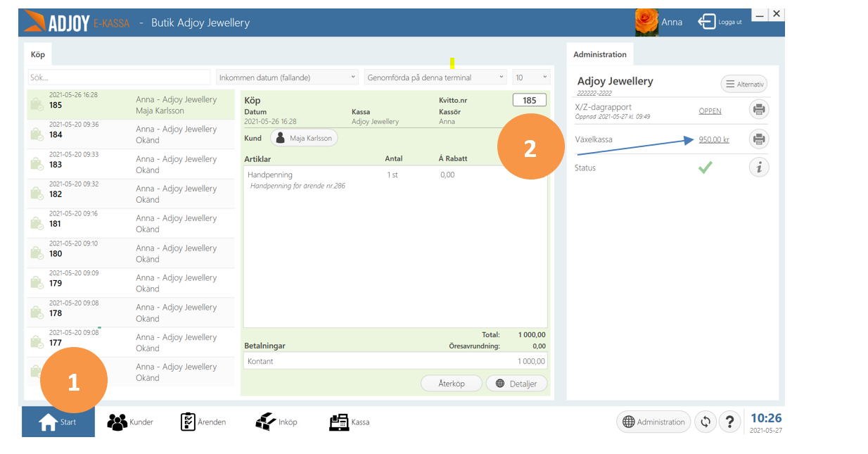Go to the Start home tab
This screenshot has height=454, width=868.
pyautogui.click(x=58, y=422)
